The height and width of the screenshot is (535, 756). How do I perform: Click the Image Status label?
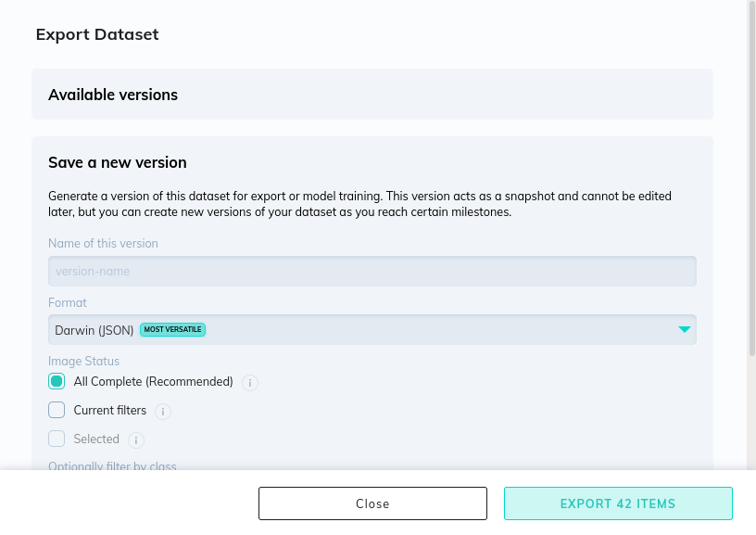point(83,361)
